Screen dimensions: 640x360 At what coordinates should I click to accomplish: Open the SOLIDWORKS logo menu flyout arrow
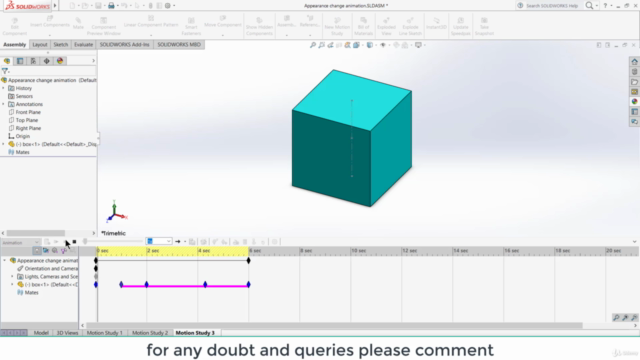(55, 6)
